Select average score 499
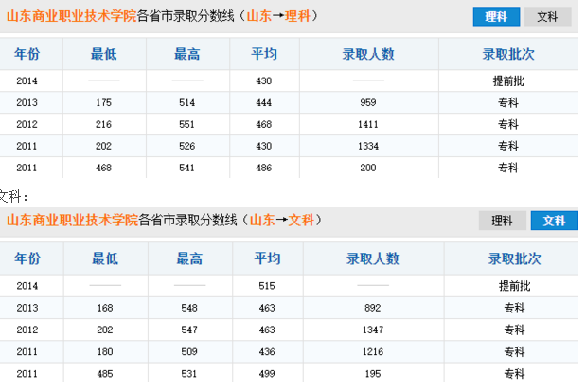The image size is (586, 392). click(267, 374)
